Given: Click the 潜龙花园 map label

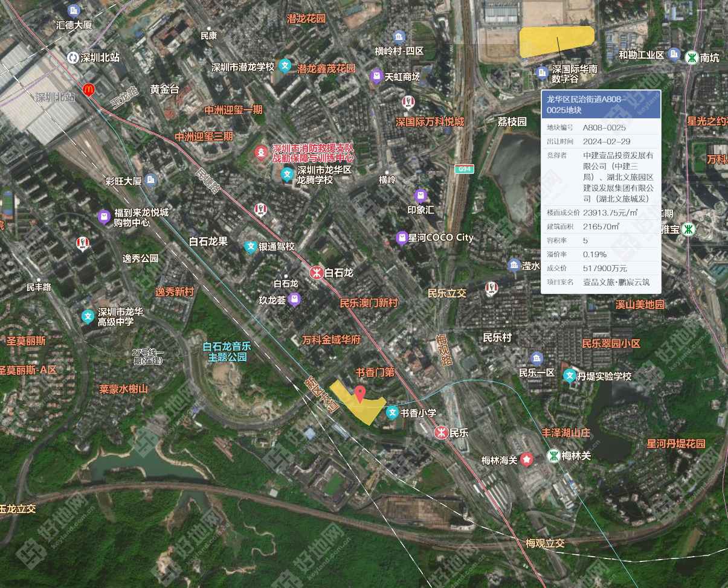Looking at the screenshot, I should [x=306, y=19].
